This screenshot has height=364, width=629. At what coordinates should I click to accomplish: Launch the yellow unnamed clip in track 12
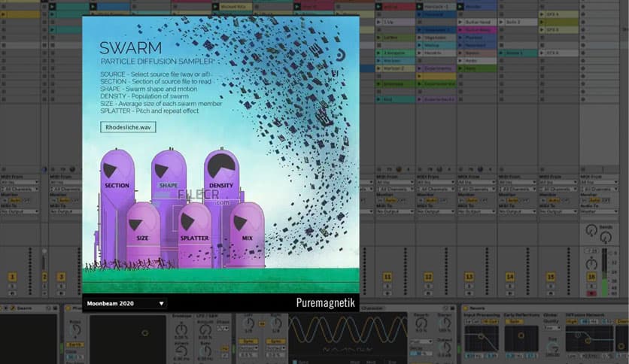(436, 76)
